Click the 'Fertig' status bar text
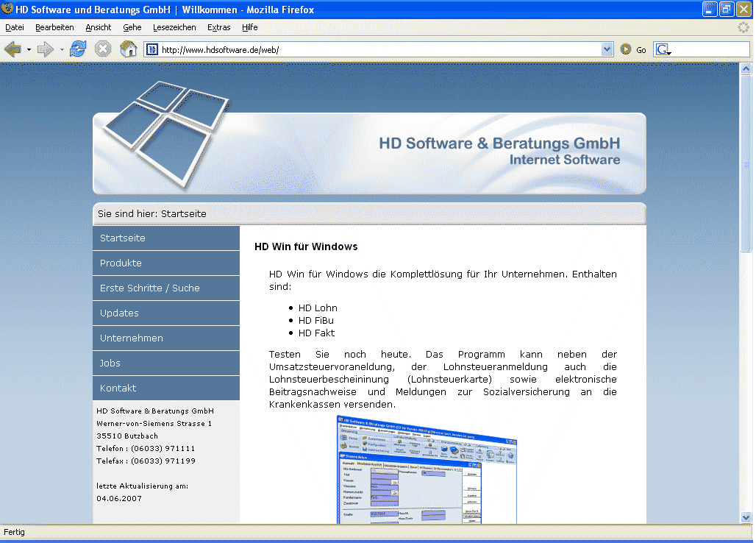This screenshot has height=543, width=756. [x=14, y=532]
